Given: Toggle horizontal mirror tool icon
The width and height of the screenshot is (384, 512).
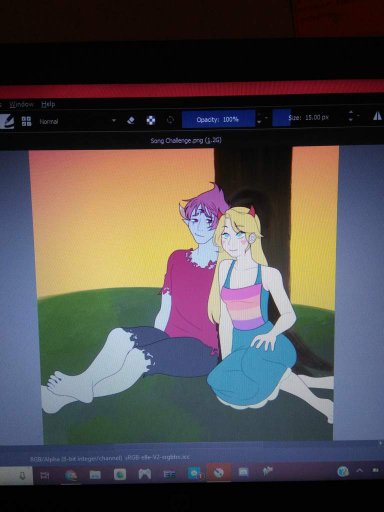Looking at the screenshot, I should pos(377,116).
